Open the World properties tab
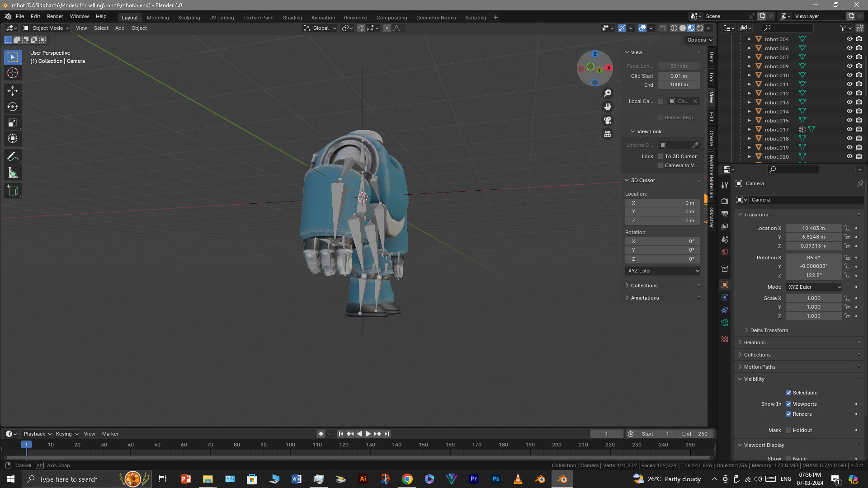Viewport: 868px width, 488px height. pyautogui.click(x=725, y=252)
